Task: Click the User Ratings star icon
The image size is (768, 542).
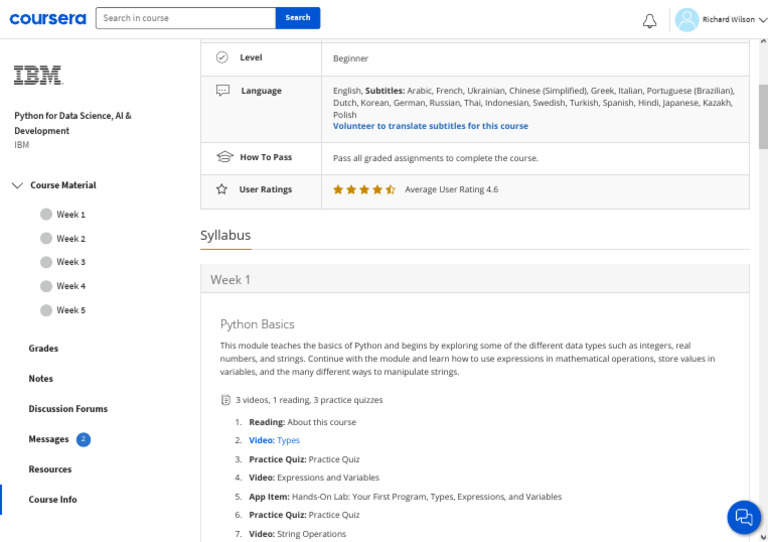Action: click(x=222, y=189)
